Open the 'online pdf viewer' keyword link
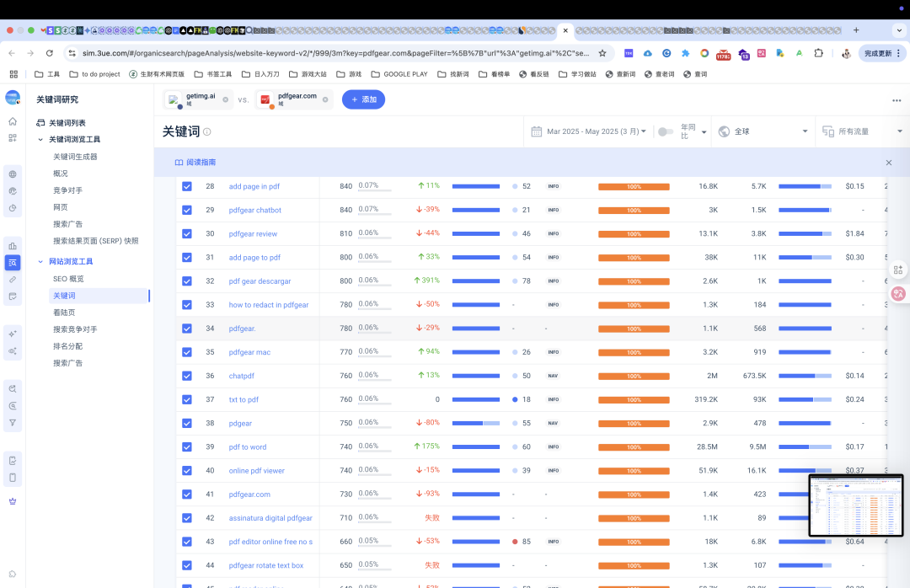Image resolution: width=910 pixels, height=588 pixels. pos(256,471)
